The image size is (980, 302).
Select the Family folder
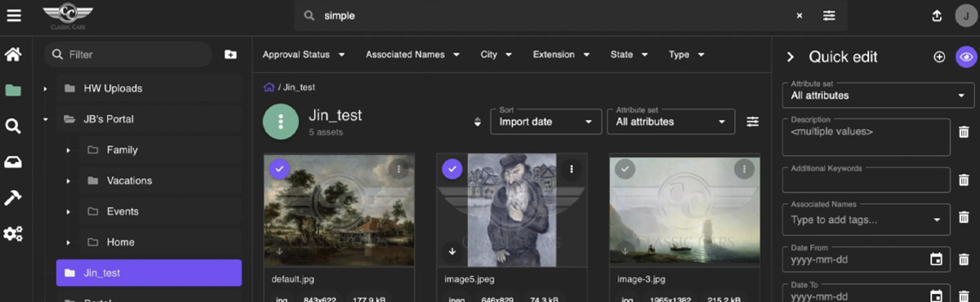click(x=161, y=150)
